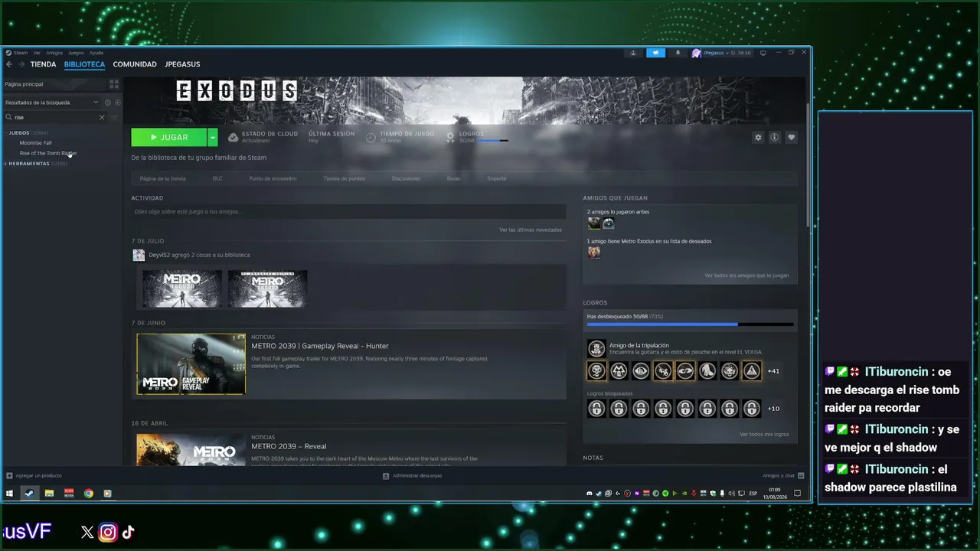Click the Logros progress bar in the header
The width and height of the screenshot is (980, 551).
[x=493, y=141]
